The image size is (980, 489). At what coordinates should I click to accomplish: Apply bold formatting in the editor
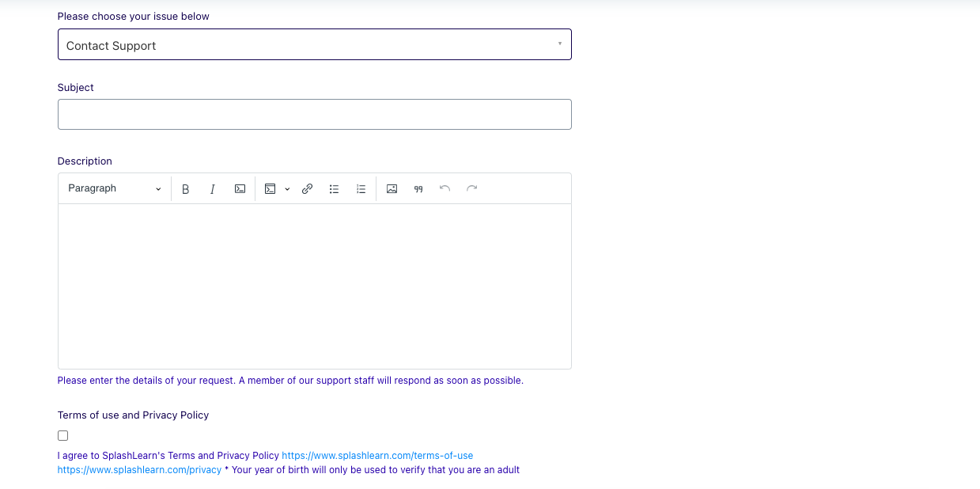click(185, 188)
